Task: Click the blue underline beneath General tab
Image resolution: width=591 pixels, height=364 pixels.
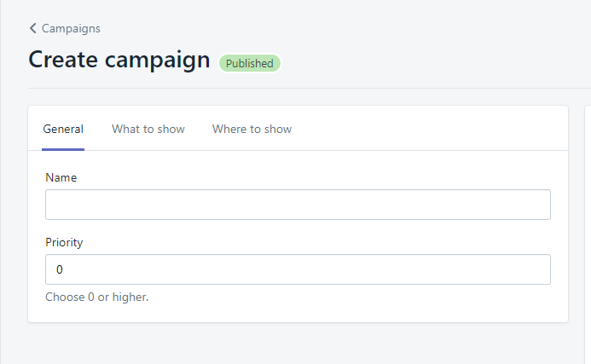Action: [63, 149]
